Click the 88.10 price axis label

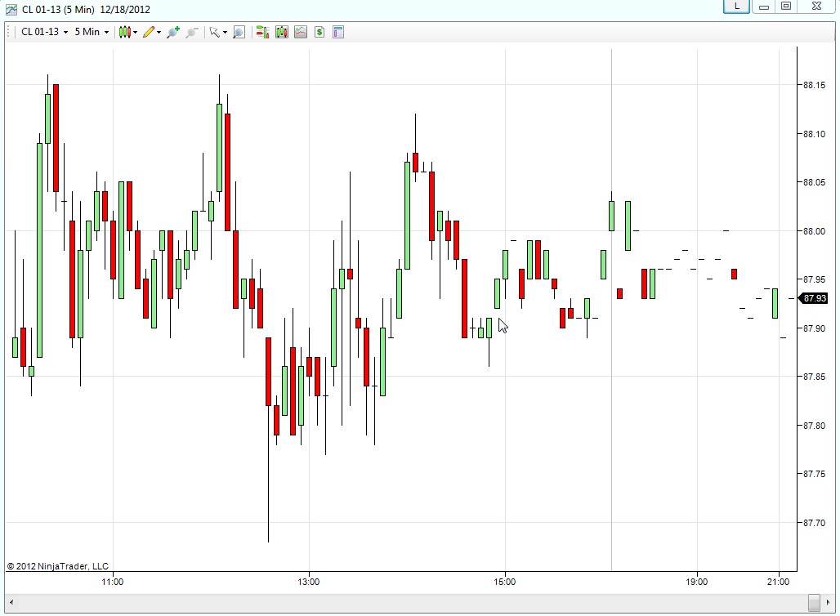tap(815, 134)
